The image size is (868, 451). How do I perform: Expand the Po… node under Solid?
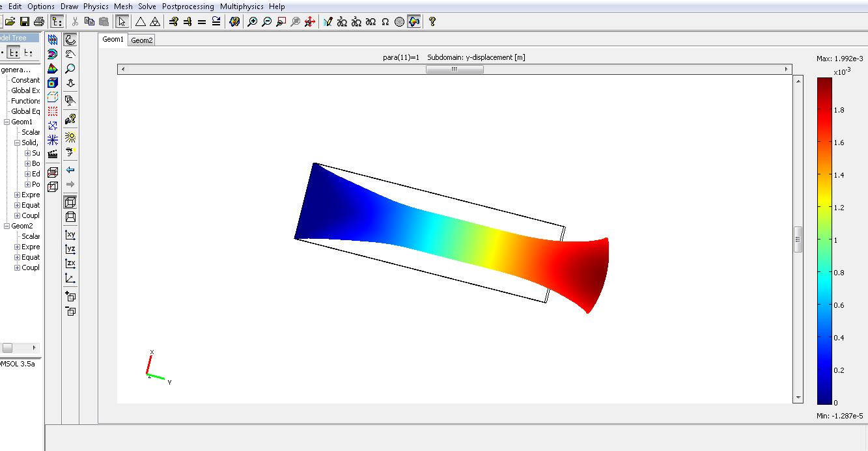pos(27,184)
